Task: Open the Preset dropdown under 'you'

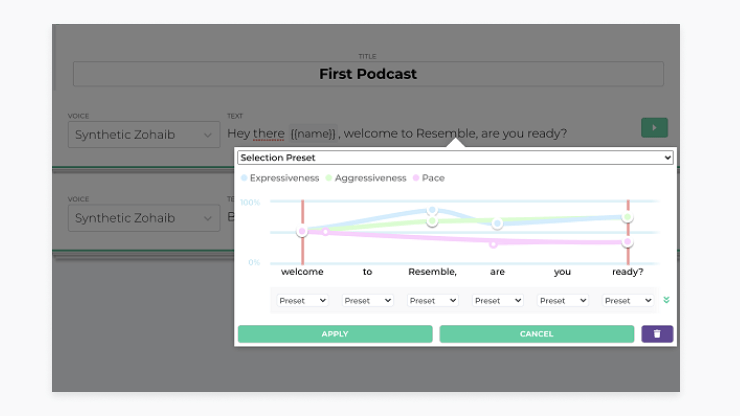Action: coord(563,301)
